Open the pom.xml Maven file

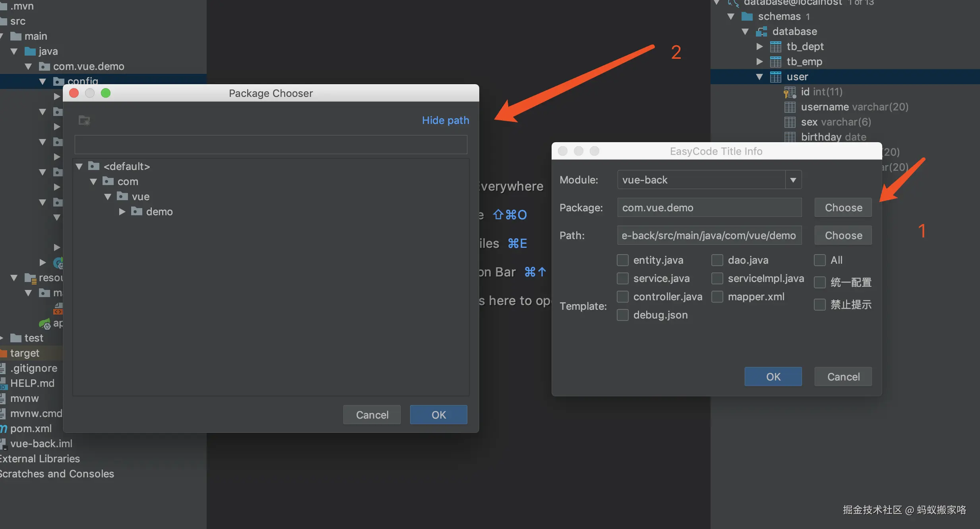click(31, 429)
